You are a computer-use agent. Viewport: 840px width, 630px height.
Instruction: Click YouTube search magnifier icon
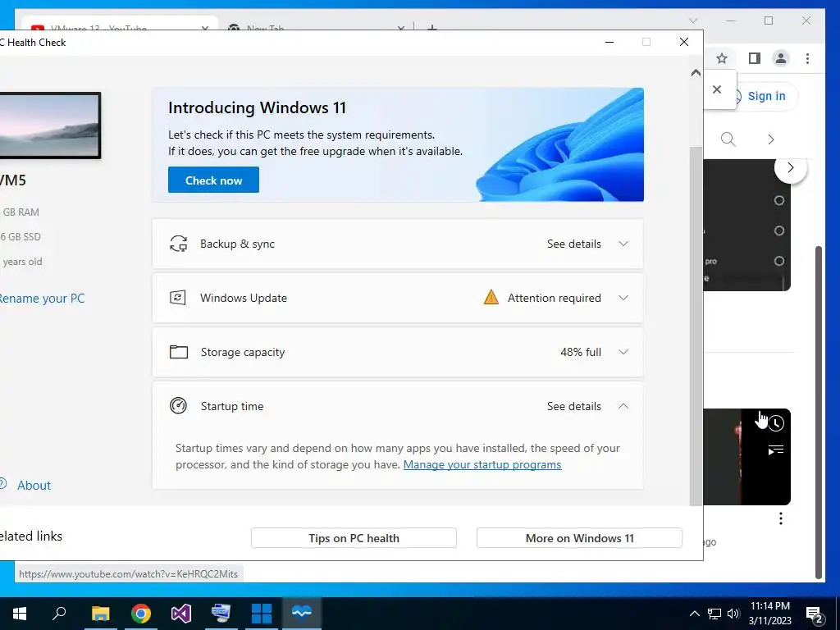click(x=728, y=139)
